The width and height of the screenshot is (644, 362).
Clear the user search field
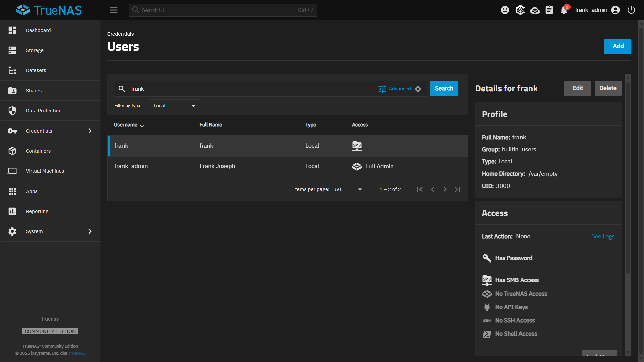tap(418, 89)
